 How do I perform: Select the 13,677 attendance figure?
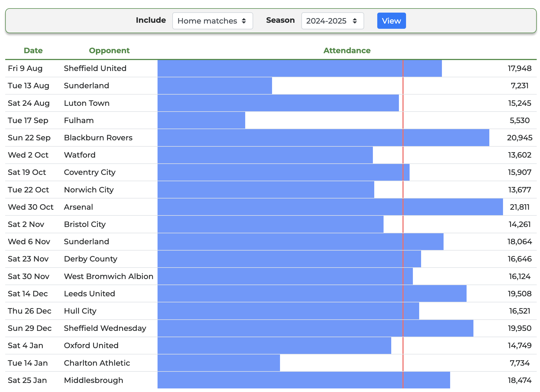click(x=519, y=190)
